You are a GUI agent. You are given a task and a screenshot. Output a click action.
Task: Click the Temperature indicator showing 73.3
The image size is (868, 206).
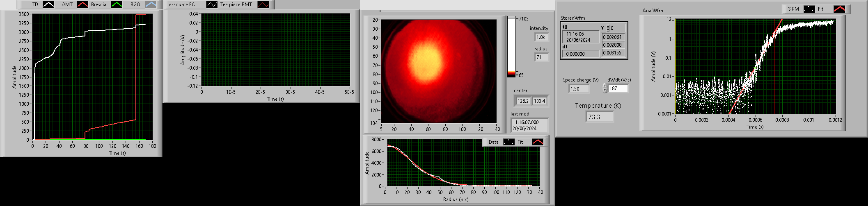600,117
